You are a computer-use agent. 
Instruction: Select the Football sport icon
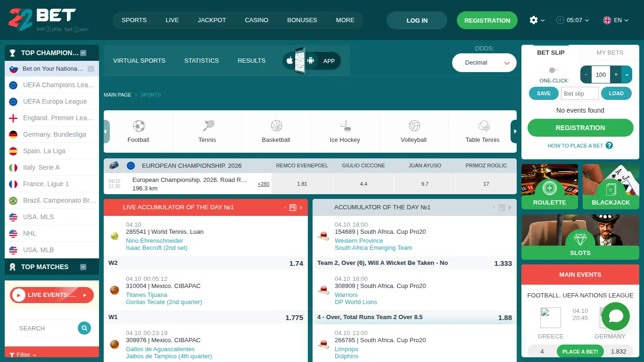click(x=139, y=132)
